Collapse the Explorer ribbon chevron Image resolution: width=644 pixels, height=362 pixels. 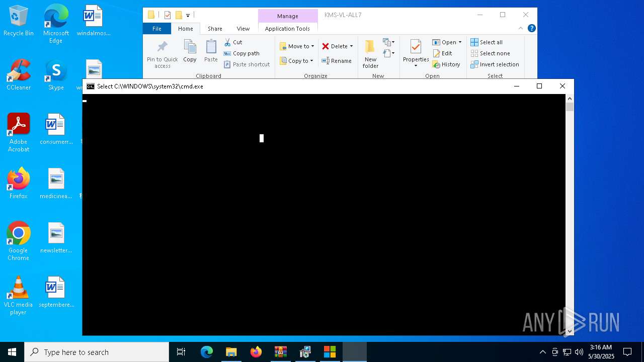tap(521, 28)
